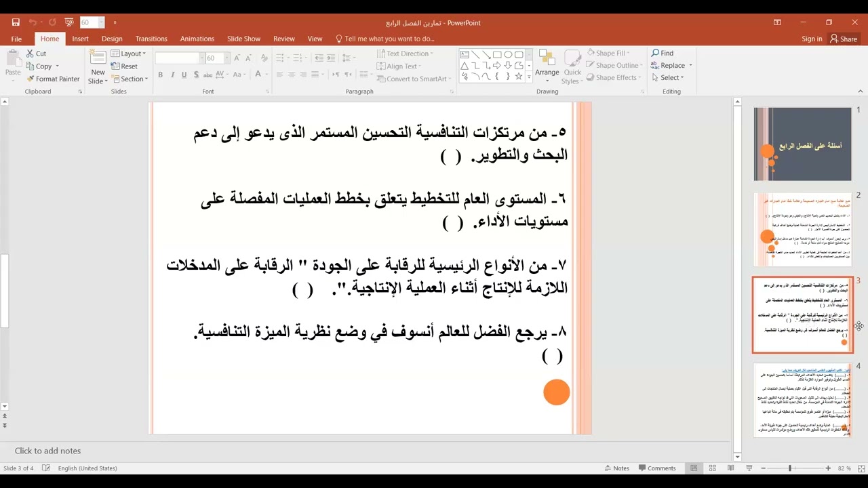
Task: Open the font size dropdown showing 60
Action: (229, 58)
